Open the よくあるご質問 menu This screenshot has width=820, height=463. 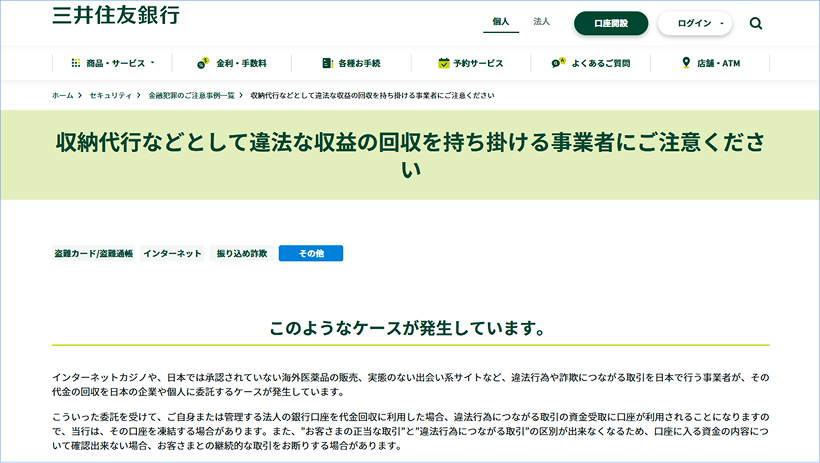pos(600,63)
